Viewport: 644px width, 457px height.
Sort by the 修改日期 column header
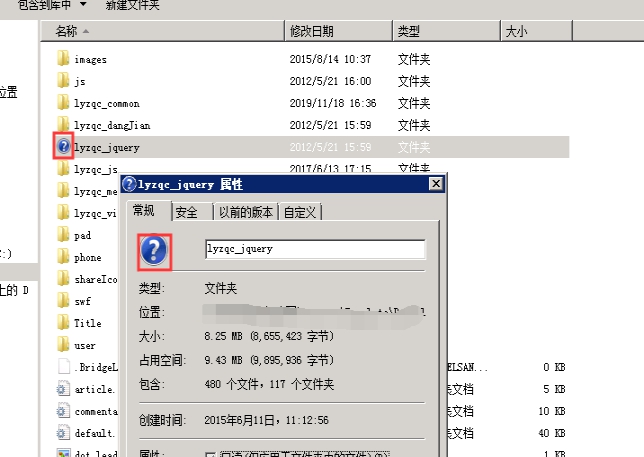(x=312, y=32)
